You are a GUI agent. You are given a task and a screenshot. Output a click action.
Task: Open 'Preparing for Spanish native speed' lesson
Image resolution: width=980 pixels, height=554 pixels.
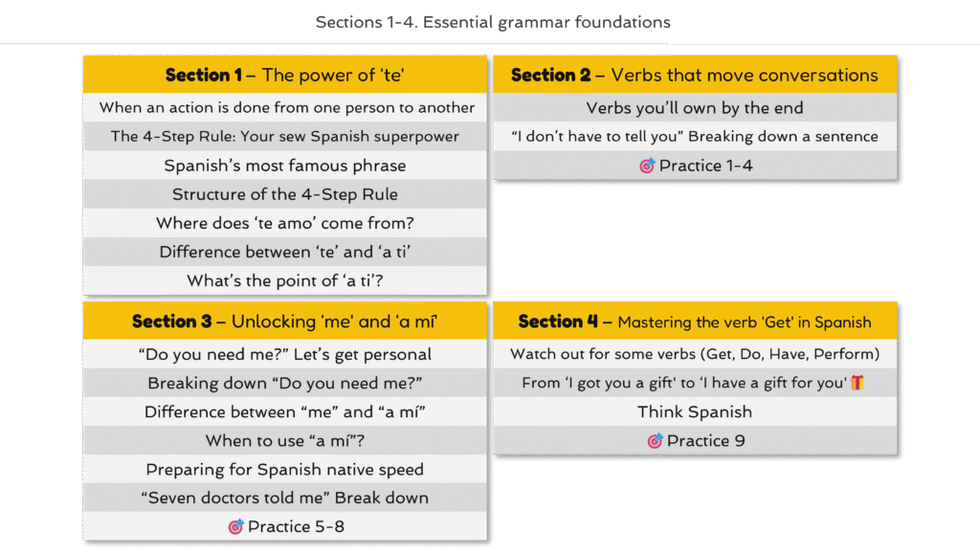pyautogui.click(x=285, y=469)
